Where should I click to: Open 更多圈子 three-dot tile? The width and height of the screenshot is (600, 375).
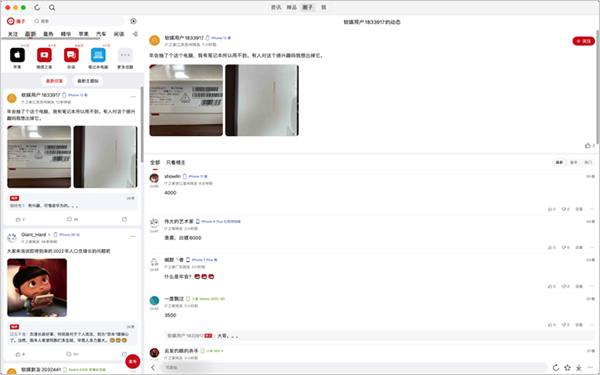click(x=125, y=55)
